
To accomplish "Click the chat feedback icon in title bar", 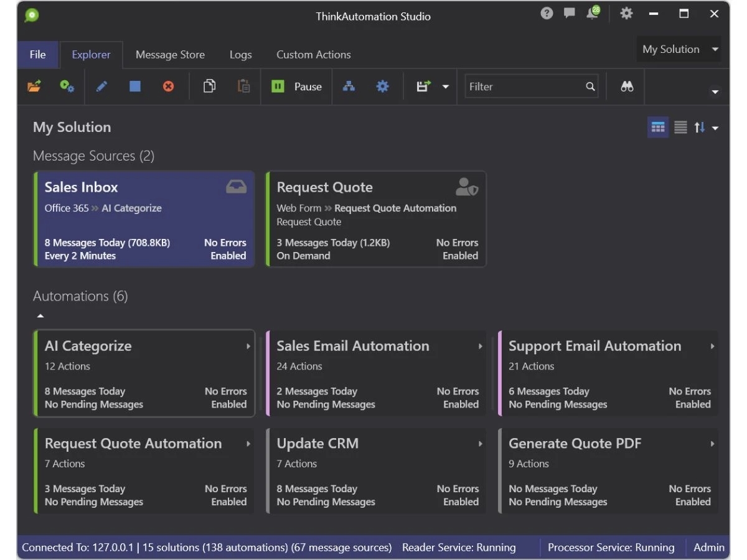I will [569, 14].
